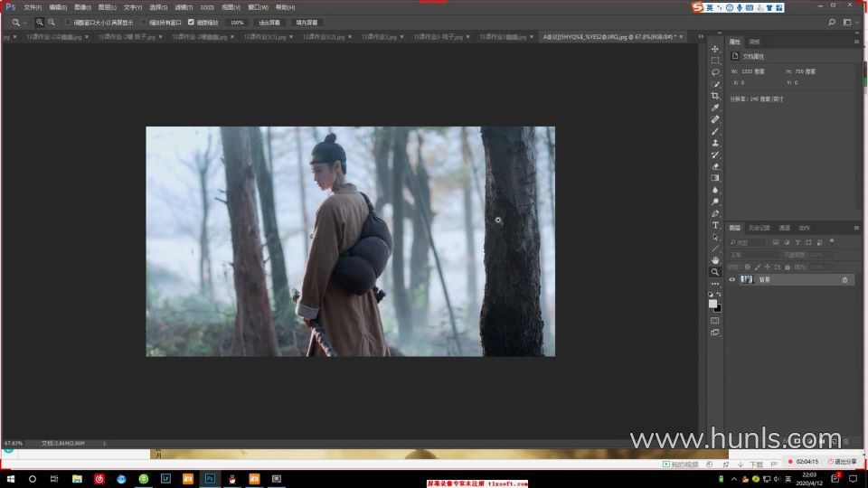Open the foreground color swatch
868x488 pixels.
point(712,304)
